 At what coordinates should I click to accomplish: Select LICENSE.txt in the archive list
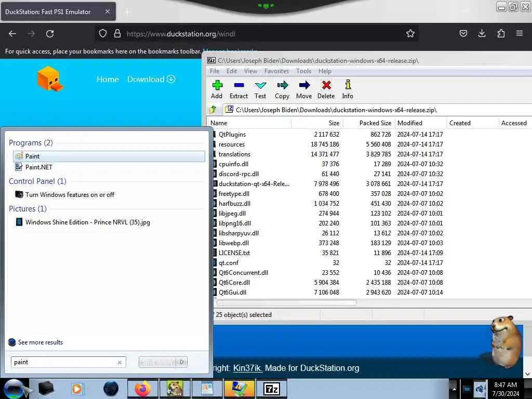pyautogui.click(x=234, y=252)
